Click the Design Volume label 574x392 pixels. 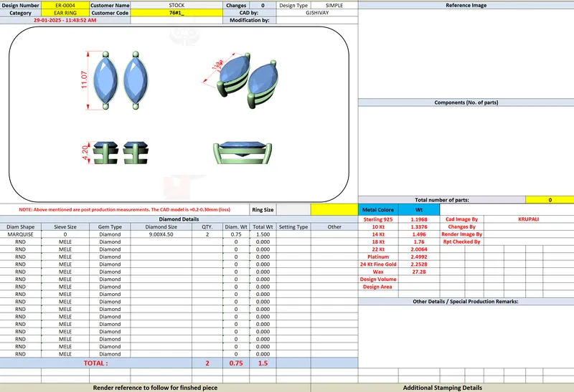click(x=378, y=279)
